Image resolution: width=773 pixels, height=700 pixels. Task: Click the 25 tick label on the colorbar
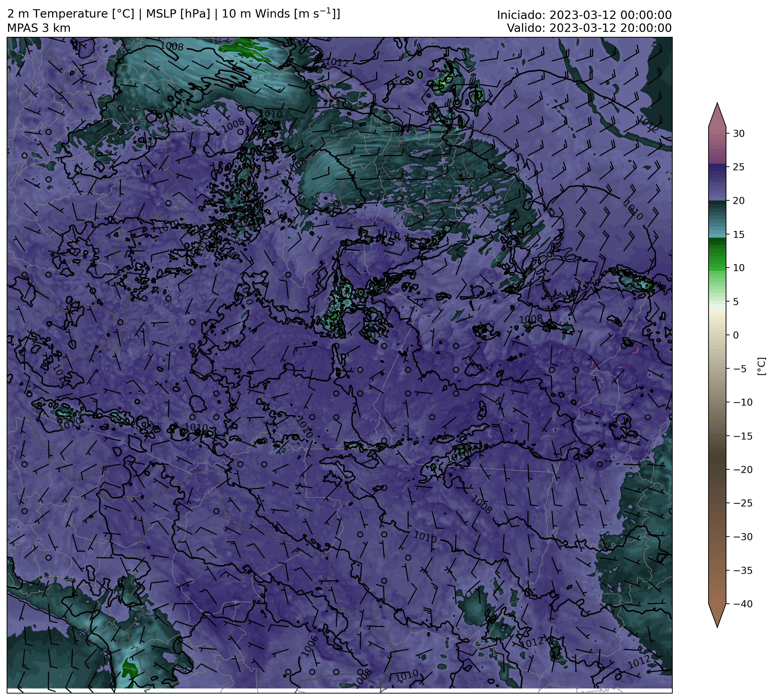pyautogui.click(x=738, y=167)
